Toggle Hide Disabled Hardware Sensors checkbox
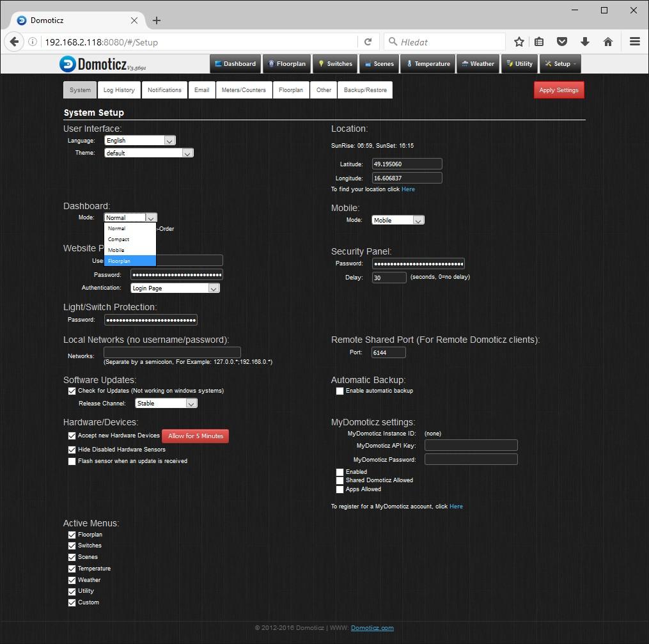The height and width of the screenshot is (644, 649). pos(72,450)
